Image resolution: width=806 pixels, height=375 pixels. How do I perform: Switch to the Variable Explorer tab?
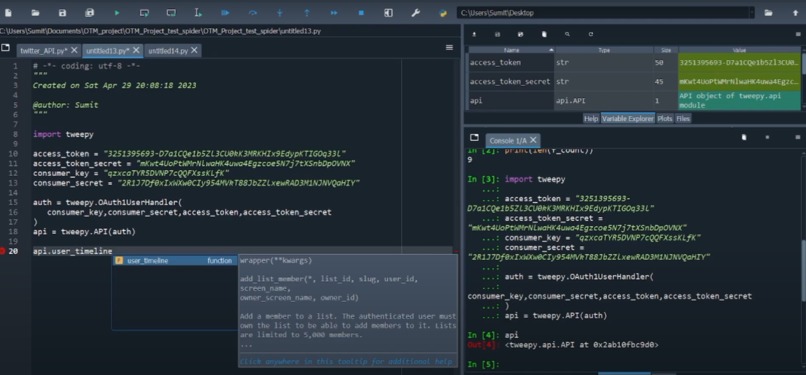(x=628, y=118)
